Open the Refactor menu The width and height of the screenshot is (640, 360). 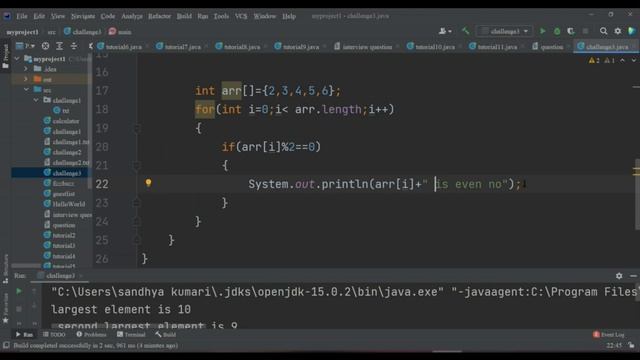click(159, 16)
